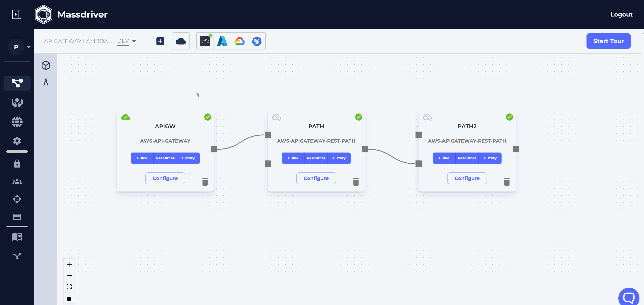644x305 pixels.
Task: Open the profile avatar dropdown chevron
Action: [x=28, y=47]
